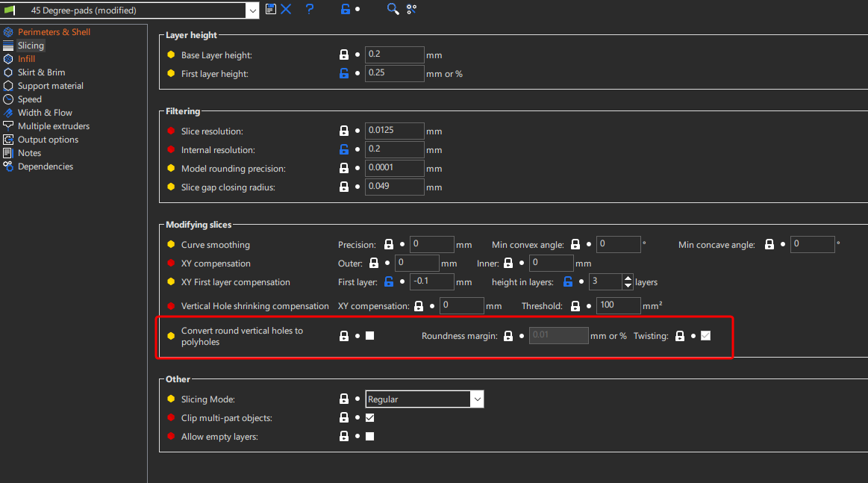
Task: Click lock icon for XY compensation Outer
Action: [374, 263]
